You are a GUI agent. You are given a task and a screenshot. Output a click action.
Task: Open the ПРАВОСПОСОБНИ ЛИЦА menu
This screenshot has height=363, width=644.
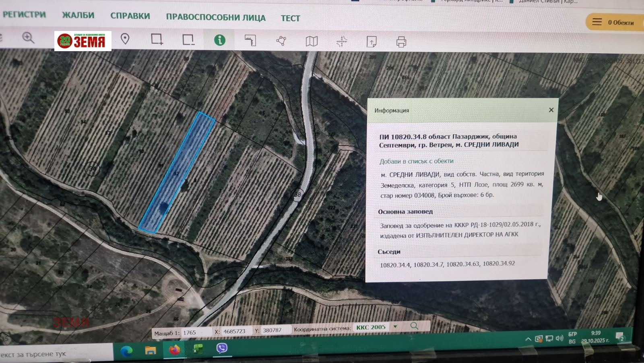[x=216, y=18]
